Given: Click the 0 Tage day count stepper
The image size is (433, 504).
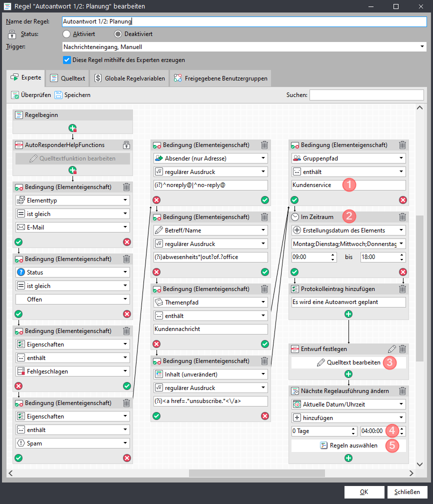Looking at the screenshot, I should pos(353,431).
